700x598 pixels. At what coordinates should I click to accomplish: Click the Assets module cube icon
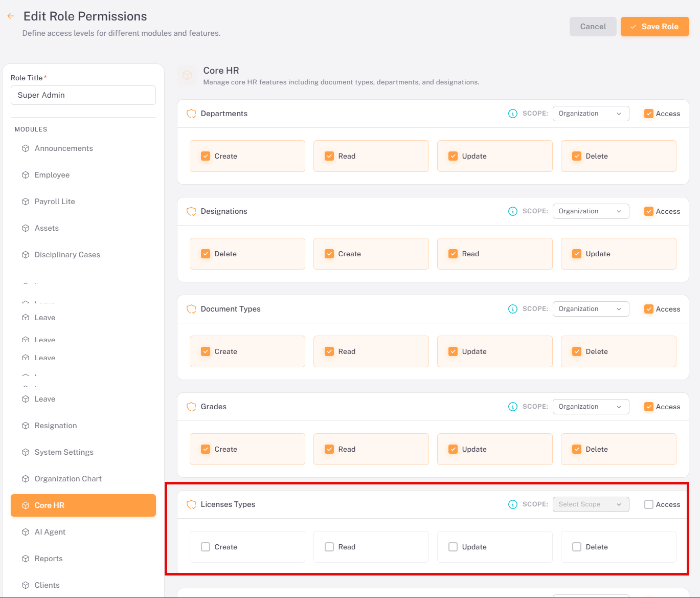coord(26,228)
